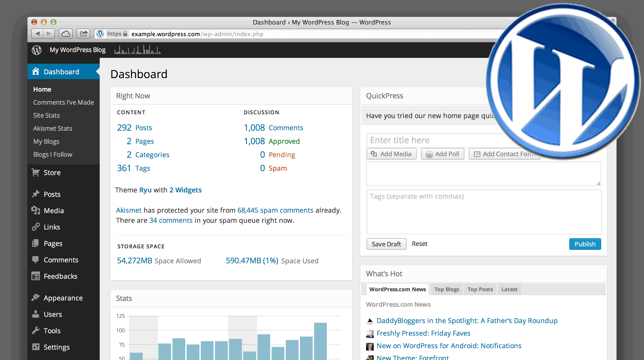Click the Posts pushpin icon

tap(35, 194)
